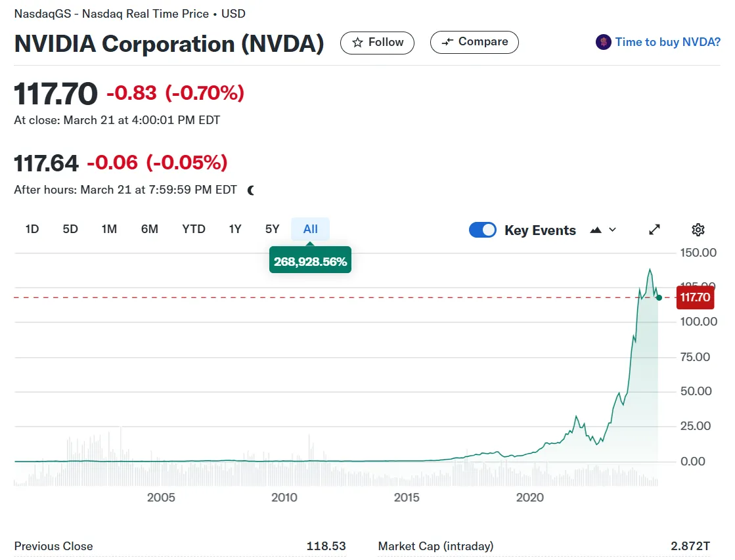
Task: Expand chart to full screen
Action: click(x=654, y=230)
